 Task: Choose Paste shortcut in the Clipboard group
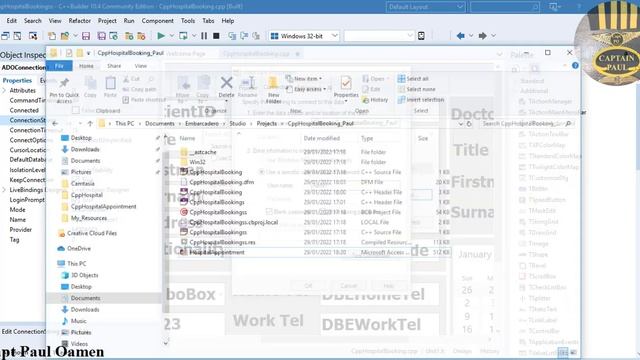coord(144,100)
